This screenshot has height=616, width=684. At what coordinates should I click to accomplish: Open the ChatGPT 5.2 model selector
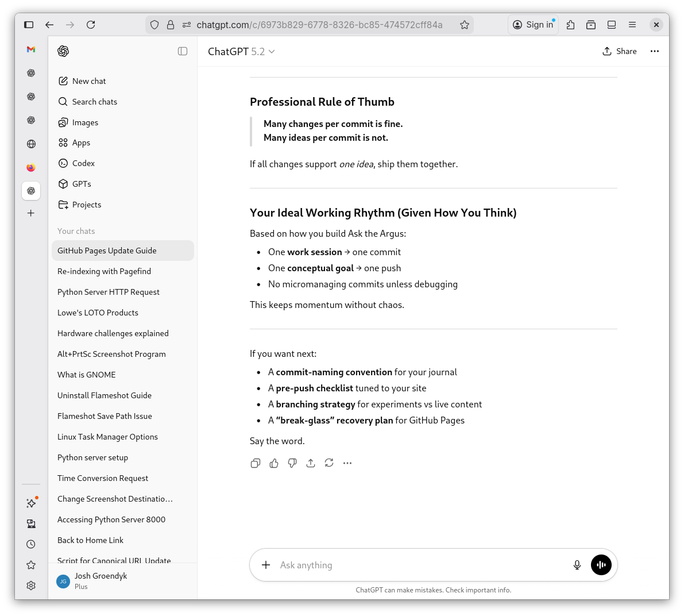pyautogui.click(x=241, y=51)
